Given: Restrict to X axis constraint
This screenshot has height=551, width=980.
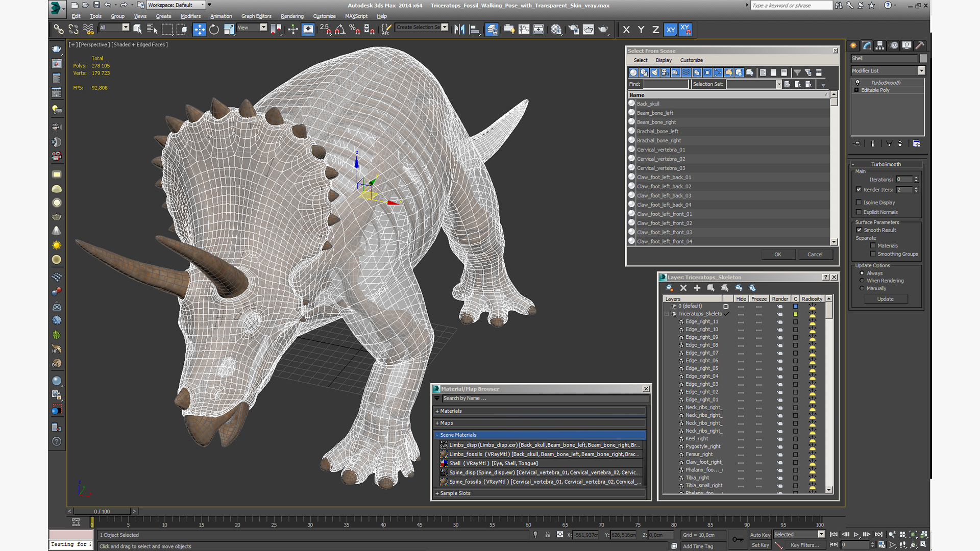Looking at the screenshot, I should pos(626,30).
